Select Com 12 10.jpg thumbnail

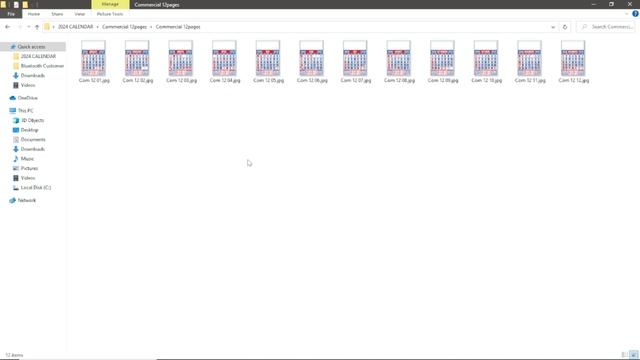click(x=486, y=58)
